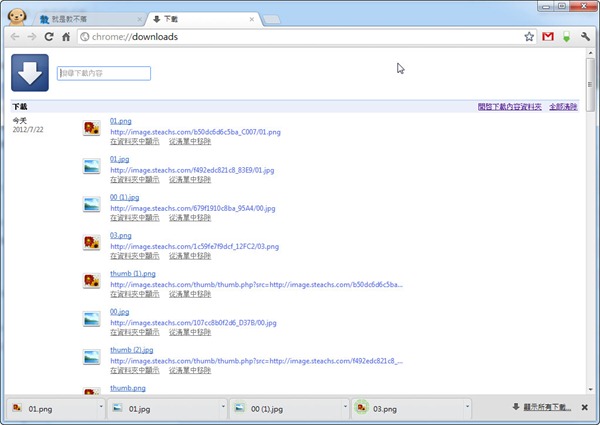Expand dropdown arrow for 01.png shelf item
The width and height of the screenshot is (600, 425).
tap(101, 408)
